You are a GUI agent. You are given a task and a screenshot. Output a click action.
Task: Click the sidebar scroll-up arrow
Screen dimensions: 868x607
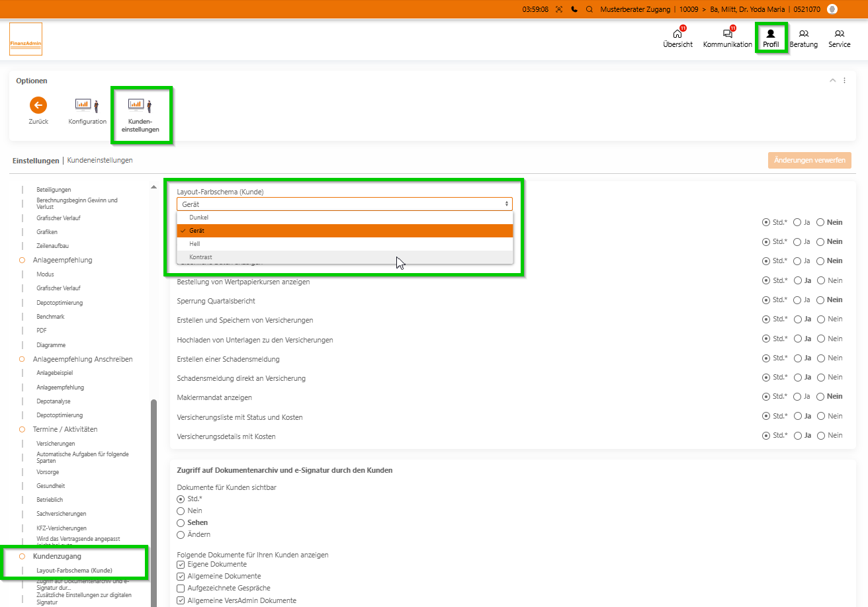coord(154,187)
